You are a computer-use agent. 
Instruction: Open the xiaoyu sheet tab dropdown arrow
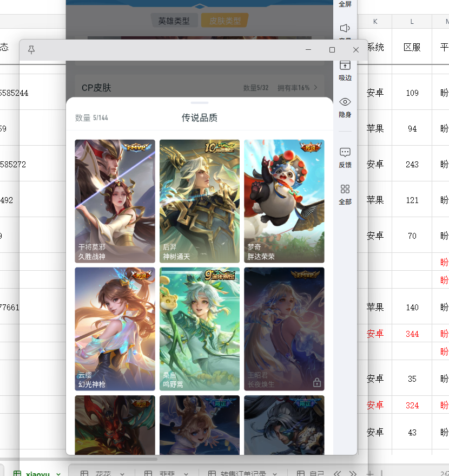[x=58, y=474]
